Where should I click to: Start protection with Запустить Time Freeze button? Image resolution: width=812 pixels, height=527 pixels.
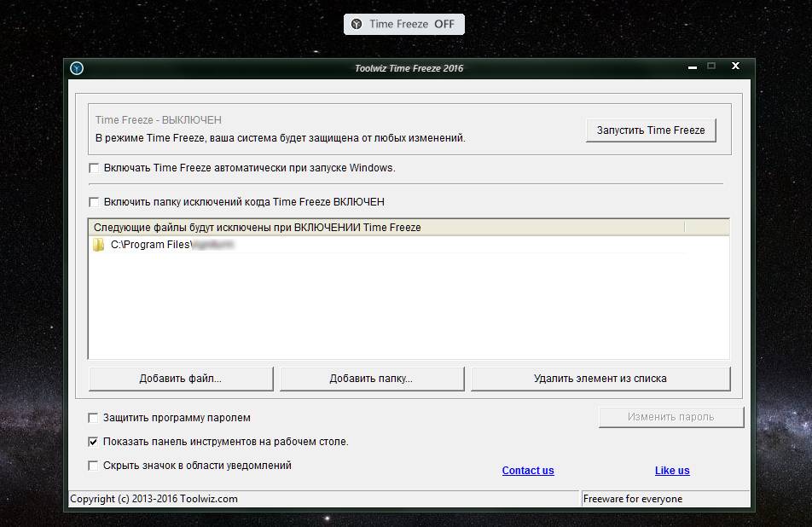pyautogui.click(x=651, y=130)
